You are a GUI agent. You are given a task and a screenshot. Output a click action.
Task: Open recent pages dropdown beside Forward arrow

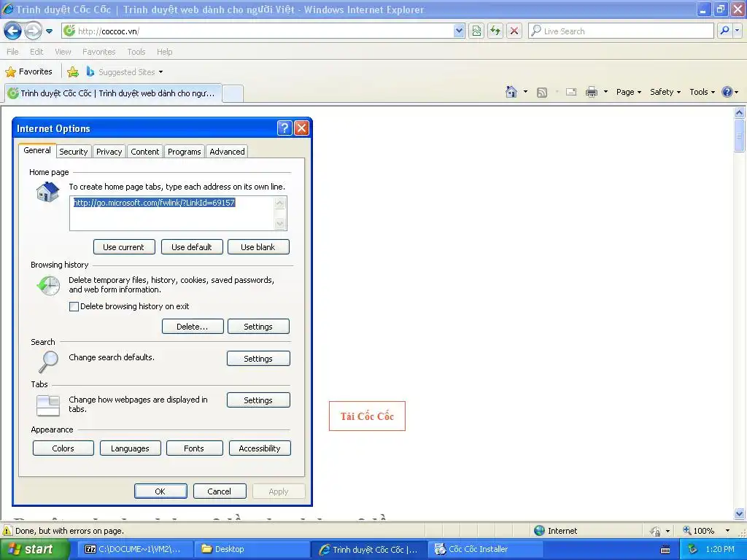coord(49,31)
